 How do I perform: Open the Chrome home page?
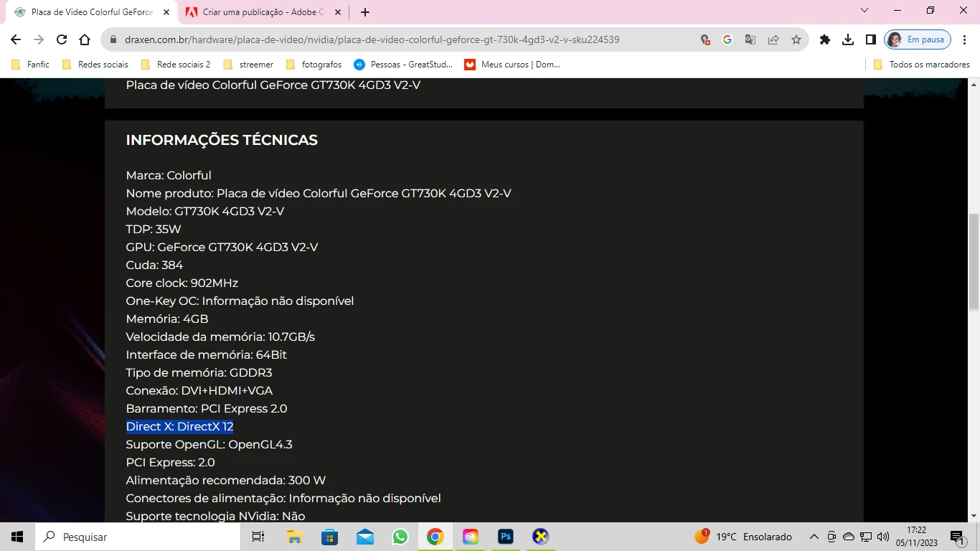tap(85, 40)
